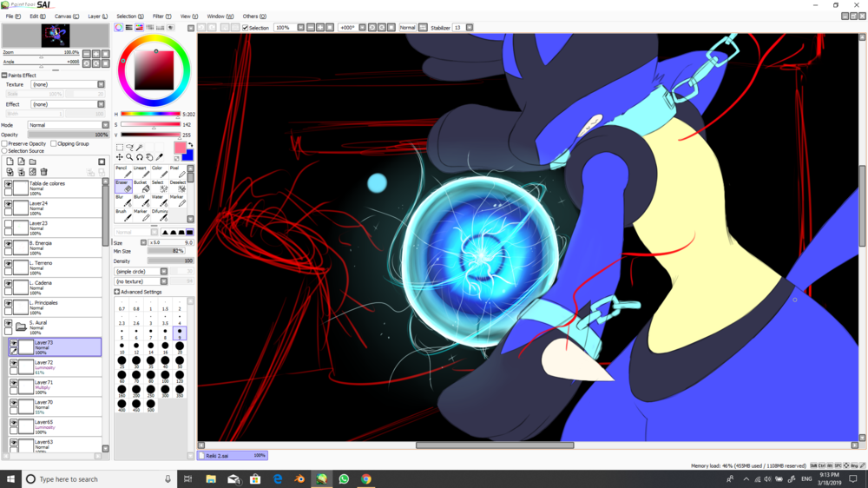Choose the Water brush tool

(158, 200)
